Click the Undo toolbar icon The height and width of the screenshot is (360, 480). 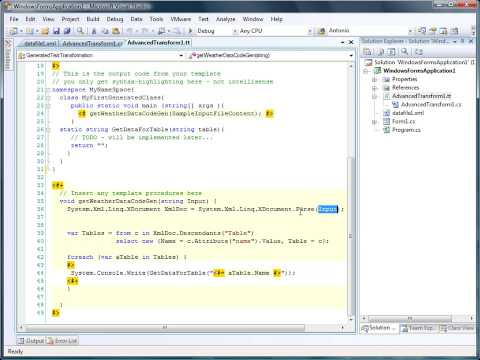[x=130, y=31]
